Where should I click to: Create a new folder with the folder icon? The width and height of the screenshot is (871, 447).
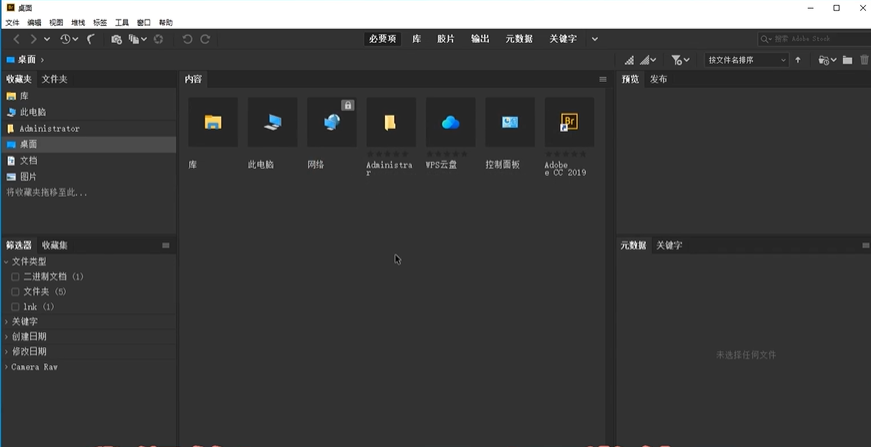847,60
